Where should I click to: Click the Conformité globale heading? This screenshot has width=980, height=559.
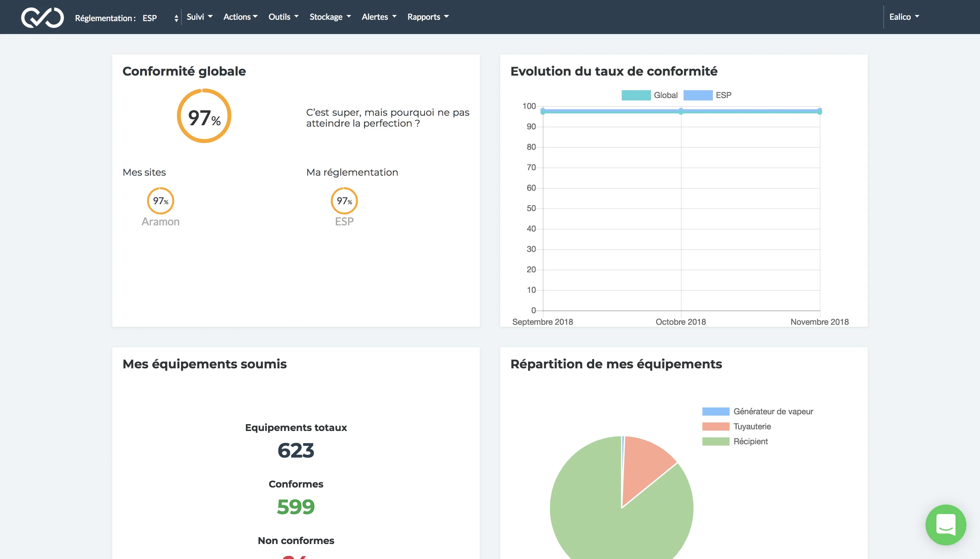pos(184,71)
